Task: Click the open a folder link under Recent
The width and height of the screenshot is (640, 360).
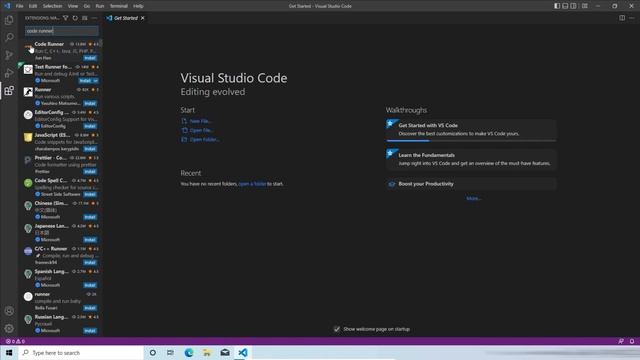Action: (252, 184)
